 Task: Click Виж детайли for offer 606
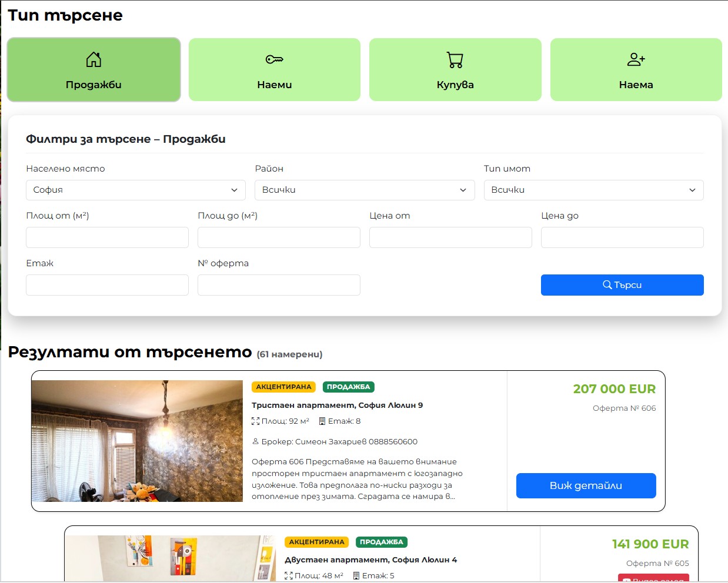(x=586, y=485)
